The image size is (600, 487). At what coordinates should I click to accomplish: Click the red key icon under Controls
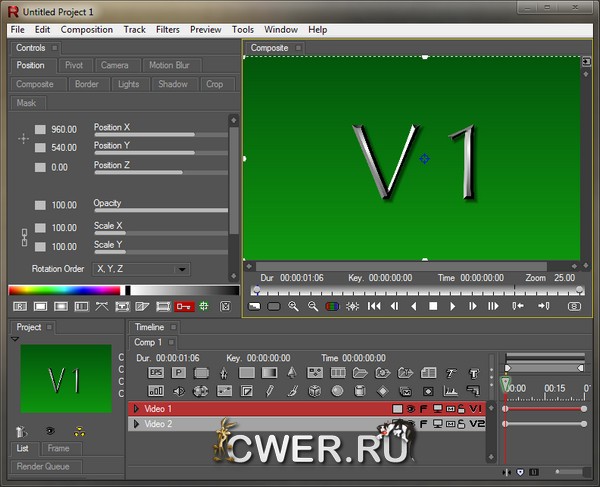(x=184, y=306)
